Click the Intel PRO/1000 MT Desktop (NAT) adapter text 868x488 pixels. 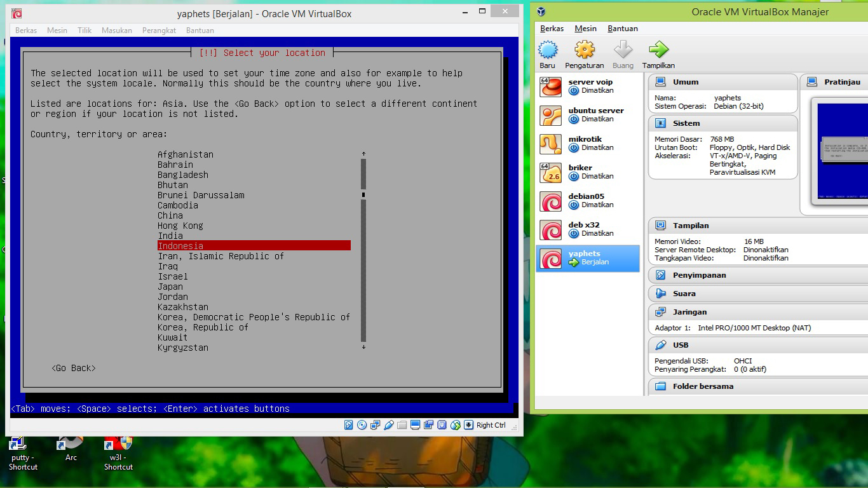tap(755, 328)
